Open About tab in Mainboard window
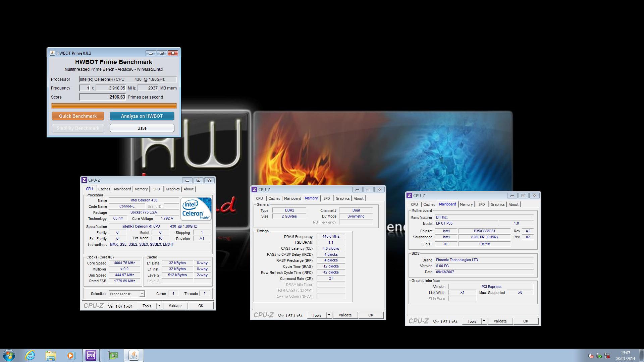The image size is (644, 362). click(x=514, y=204)
